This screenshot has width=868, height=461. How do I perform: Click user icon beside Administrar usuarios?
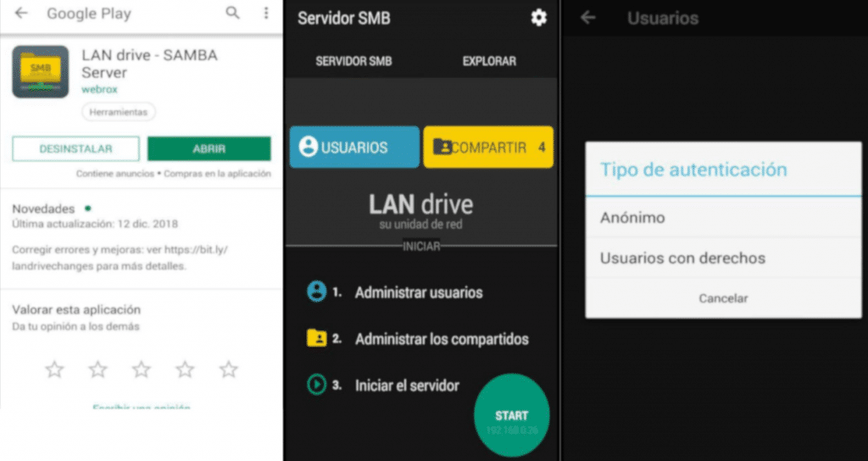click(x=317, y=292)
